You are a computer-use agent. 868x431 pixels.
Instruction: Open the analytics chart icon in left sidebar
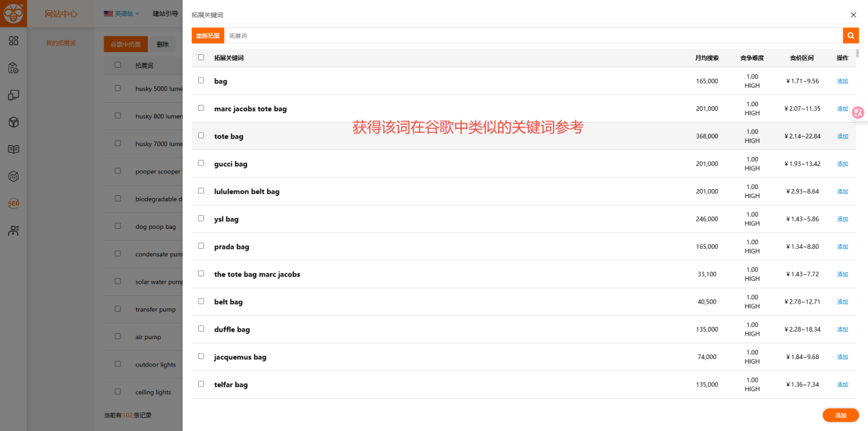(14, 176)
